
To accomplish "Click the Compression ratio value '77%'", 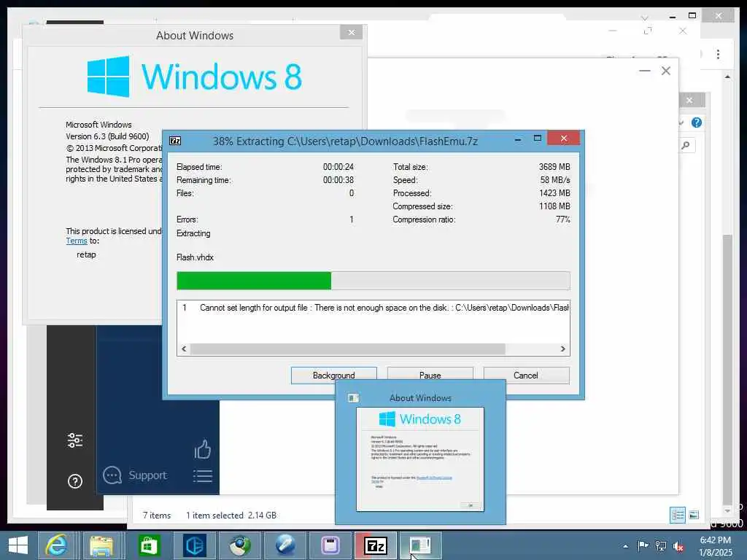I will tap(563, 219).
